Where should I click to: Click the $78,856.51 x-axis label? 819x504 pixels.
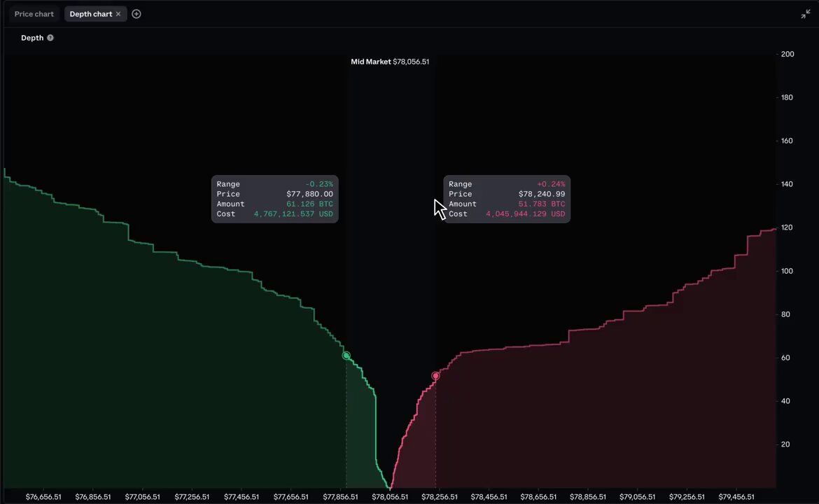(588, 497)
